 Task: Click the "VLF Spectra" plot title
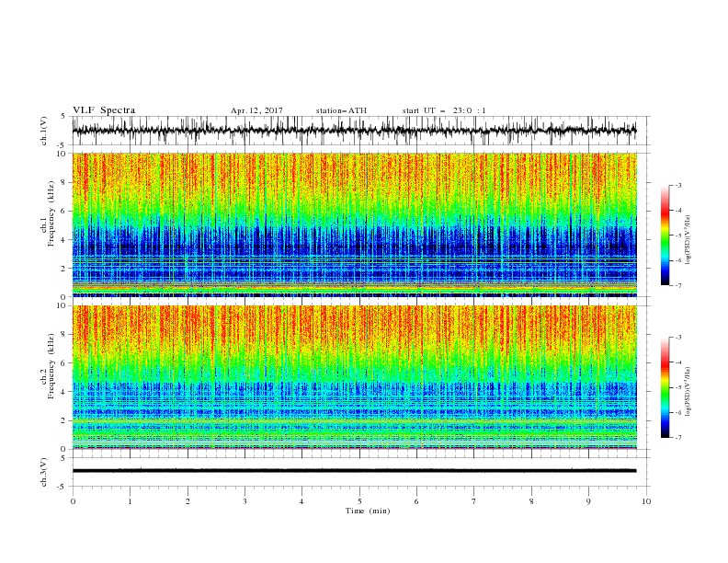(104, 110)
